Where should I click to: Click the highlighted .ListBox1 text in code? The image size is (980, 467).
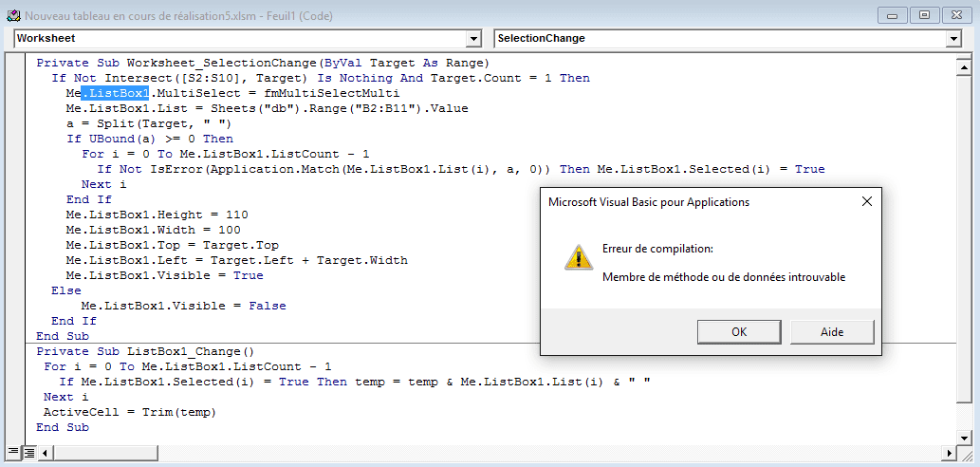116,93
